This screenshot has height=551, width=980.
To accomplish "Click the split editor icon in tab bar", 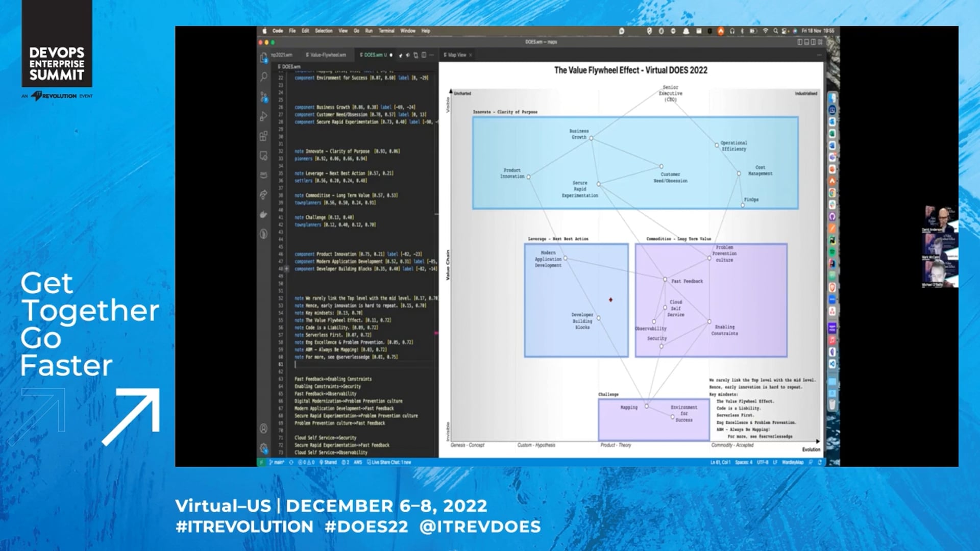I will point(424,55).
